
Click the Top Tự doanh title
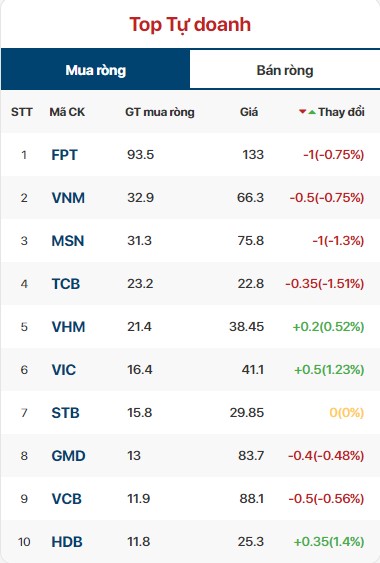click(190, 25)
